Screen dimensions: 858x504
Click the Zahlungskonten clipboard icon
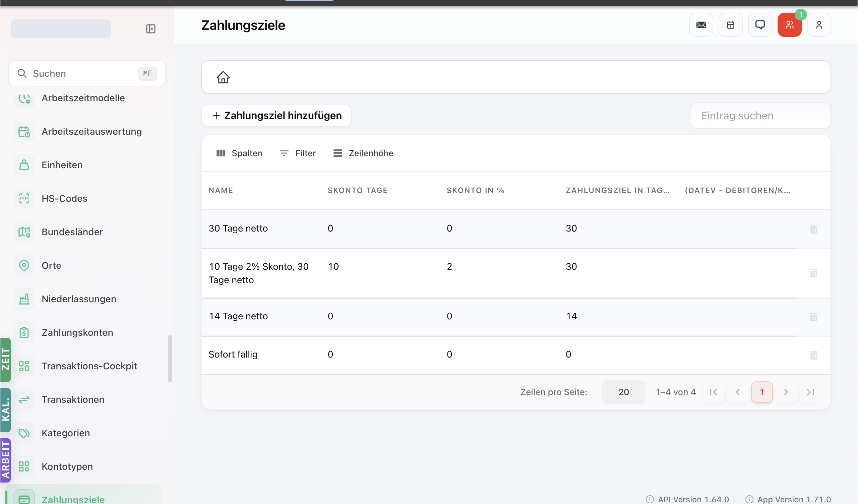click(x=24, y=332)
